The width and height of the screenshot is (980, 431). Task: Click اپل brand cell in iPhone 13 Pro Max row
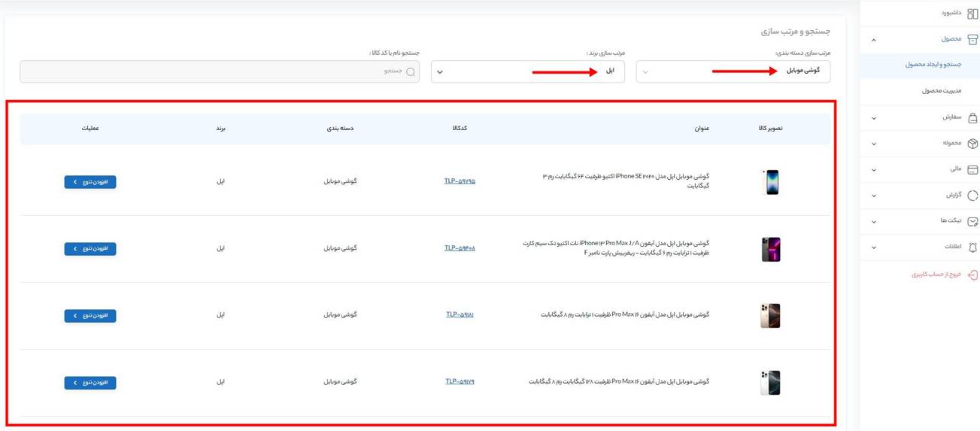click(221, 248)
